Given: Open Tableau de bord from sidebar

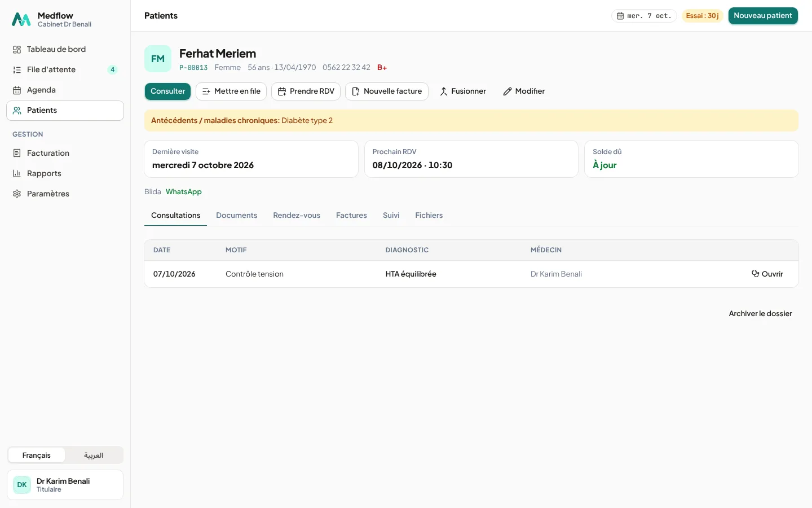Looking at the screenshot, I should [65, 50].
